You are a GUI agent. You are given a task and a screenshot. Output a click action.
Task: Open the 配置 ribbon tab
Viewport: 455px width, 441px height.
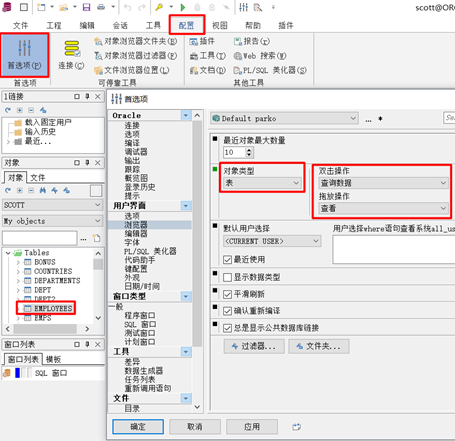point(187,25)
